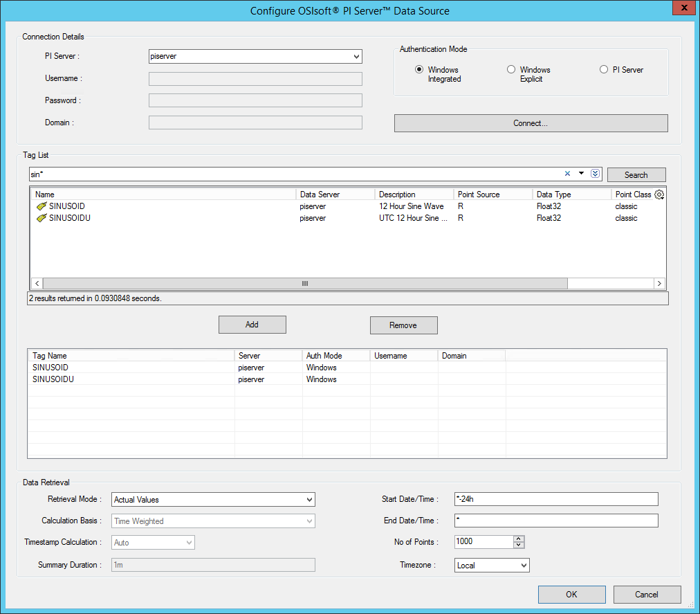Choose PI Server authentication mode

(604, 69)
